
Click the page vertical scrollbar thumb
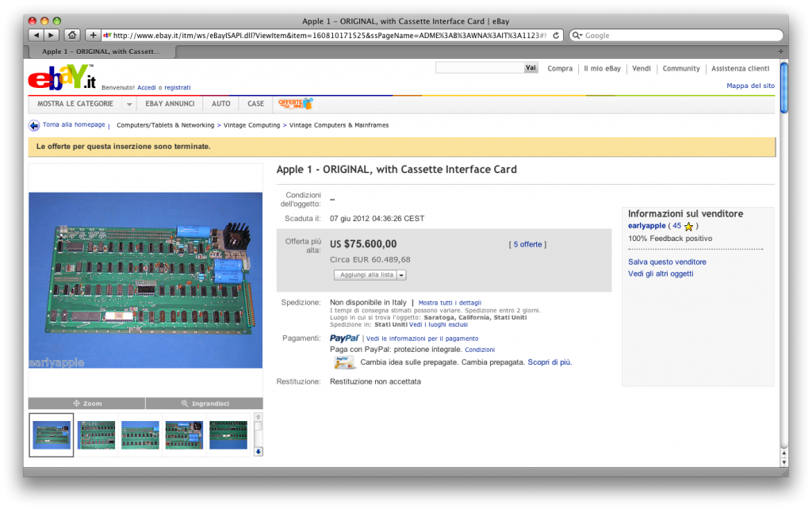784,87
